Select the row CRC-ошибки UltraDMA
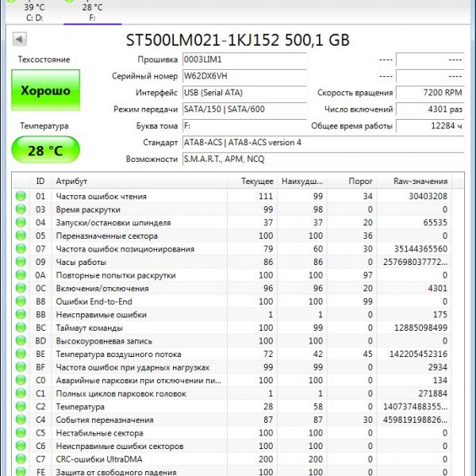This screenshot has width=476, height=476. [232, 459]
